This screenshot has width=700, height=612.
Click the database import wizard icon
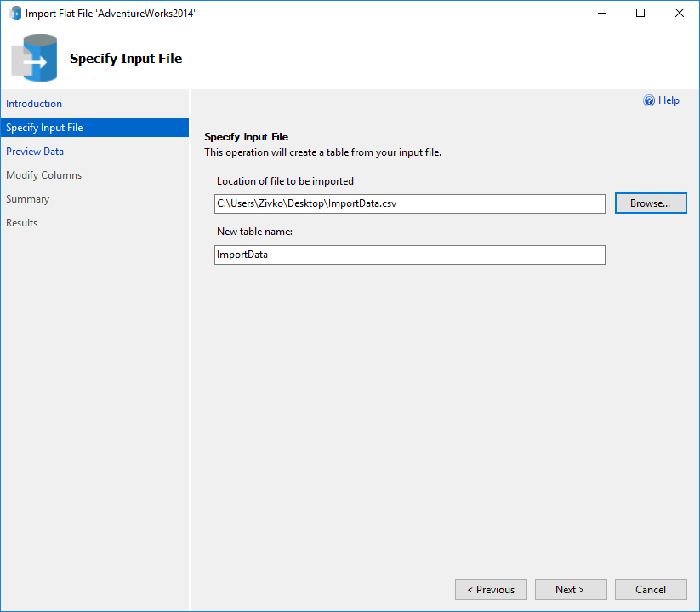click(34, 59)
